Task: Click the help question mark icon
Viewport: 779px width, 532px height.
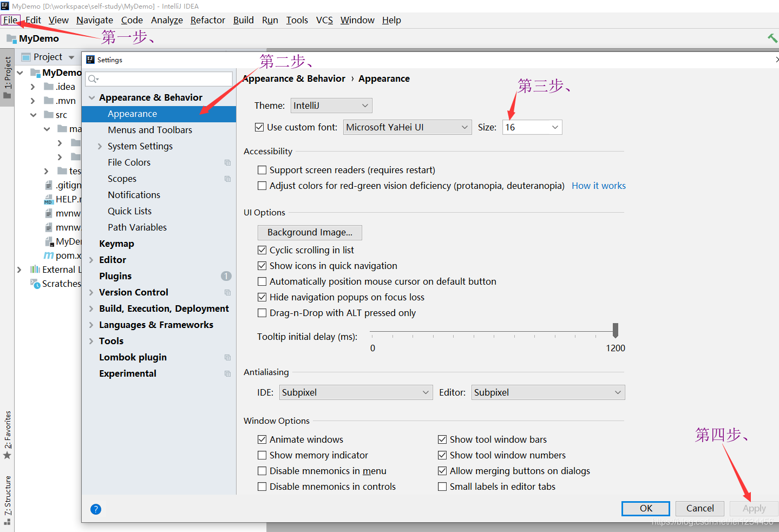Action: pos(96,509)
